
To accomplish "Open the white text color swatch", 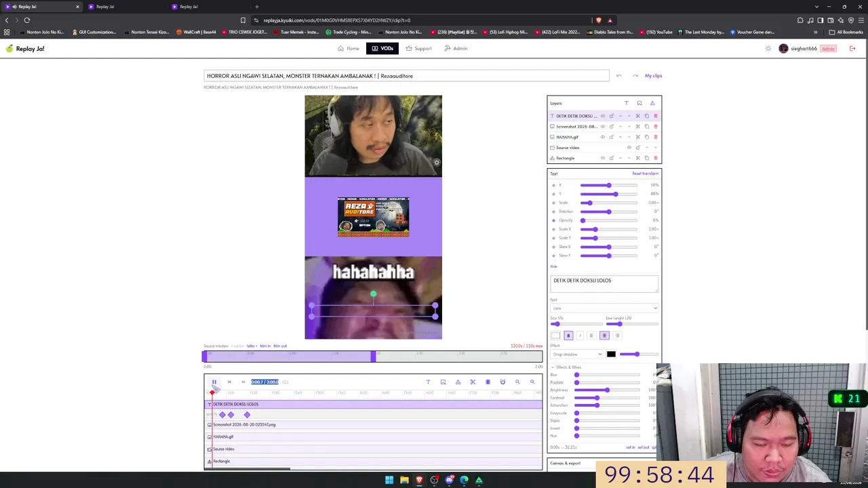I will click(x=555, y=335).
